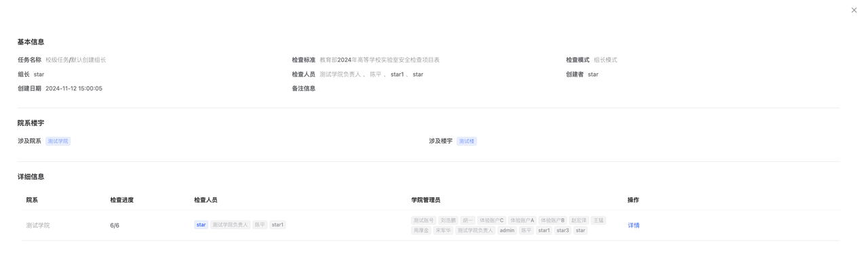
Task: Click the 赵宏泽 administrator tag
Action: click(578, 220)
